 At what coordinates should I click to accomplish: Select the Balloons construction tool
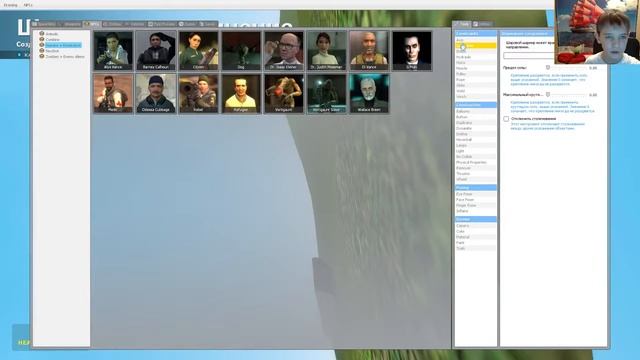476,111
